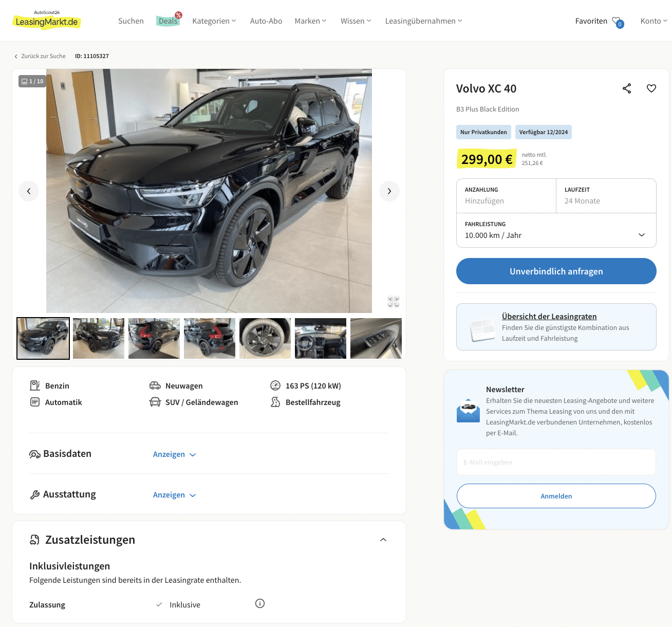The width and height of the screenshot is (672, 627).
Task: Expand Ausstattung with Anzeigen
Action: (x=175, y=495)
